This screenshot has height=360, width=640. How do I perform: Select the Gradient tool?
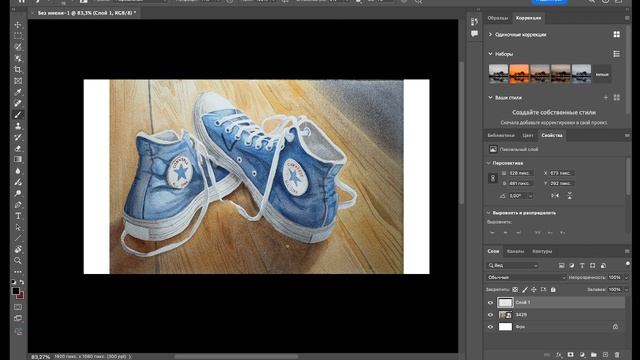[18, 159]
